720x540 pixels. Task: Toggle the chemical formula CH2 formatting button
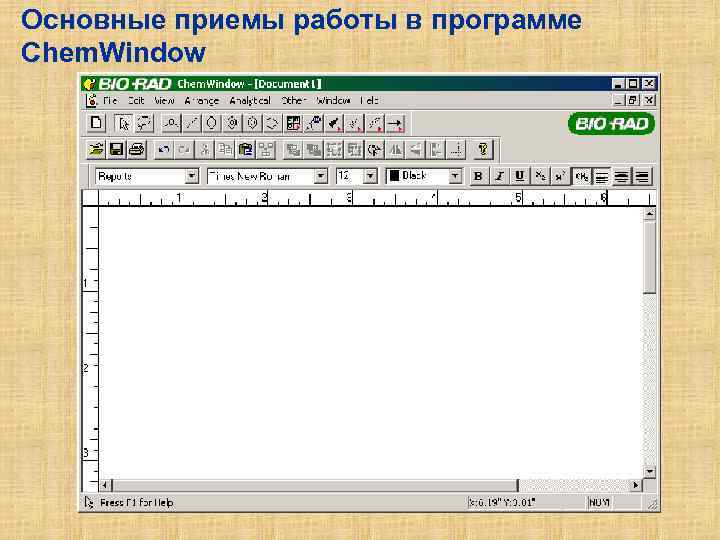point(581,176)
